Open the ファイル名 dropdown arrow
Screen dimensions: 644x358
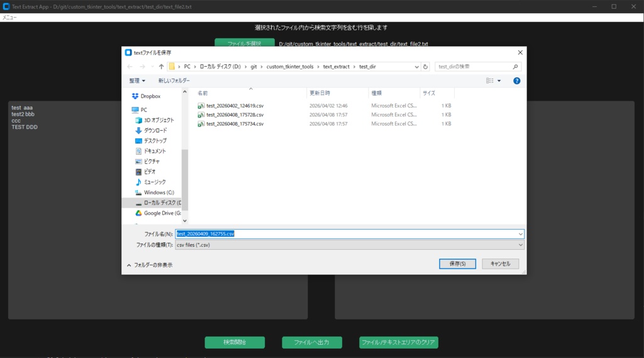pos(520,234)
